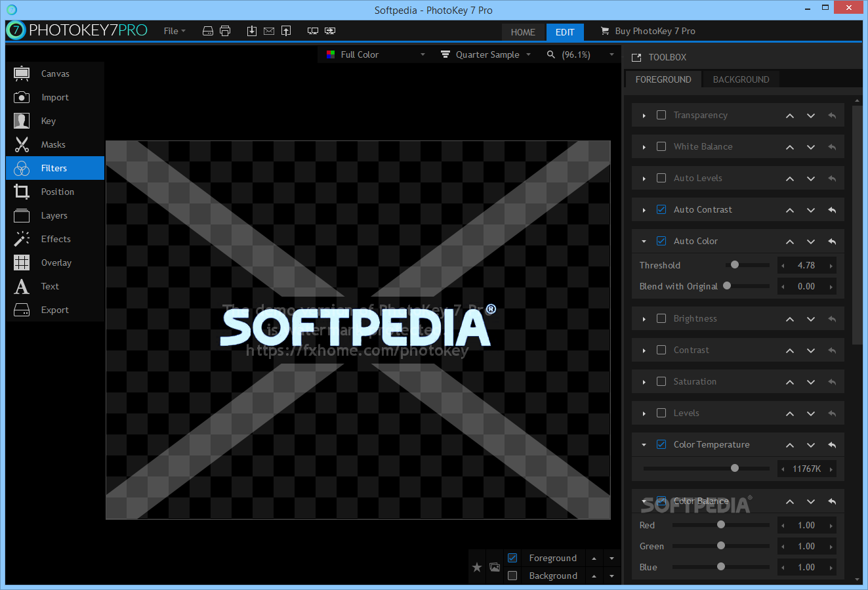
Task: Check the Background layer checkbox
Action: pyautogui.click(x=512, y=576)
